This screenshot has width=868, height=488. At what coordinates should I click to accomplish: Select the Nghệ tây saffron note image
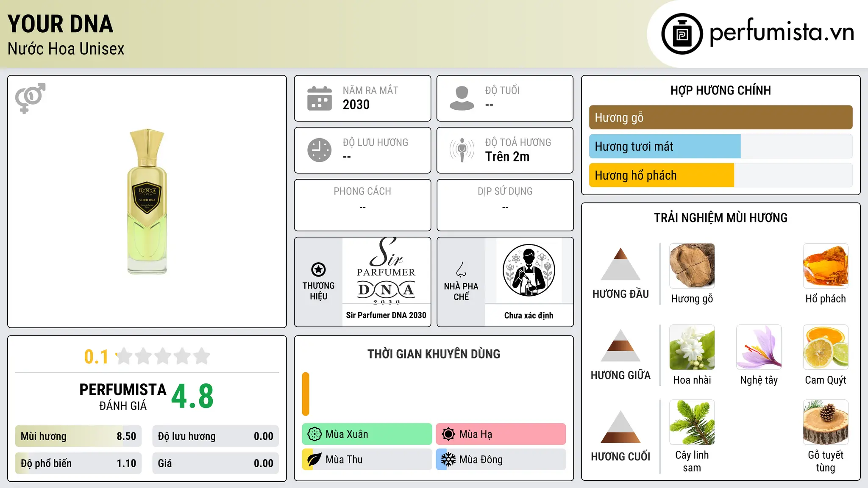[759, 347]
